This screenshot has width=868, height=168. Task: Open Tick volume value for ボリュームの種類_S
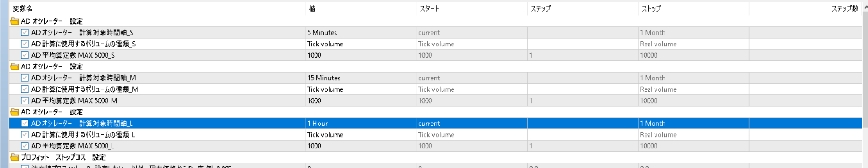tap(360, 44)
